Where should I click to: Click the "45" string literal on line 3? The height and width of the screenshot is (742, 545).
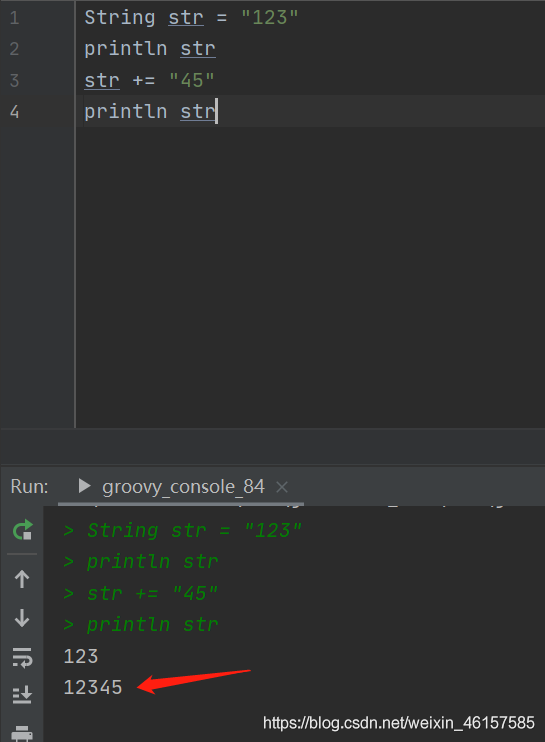pyautogui.click(x=192, y=80)
